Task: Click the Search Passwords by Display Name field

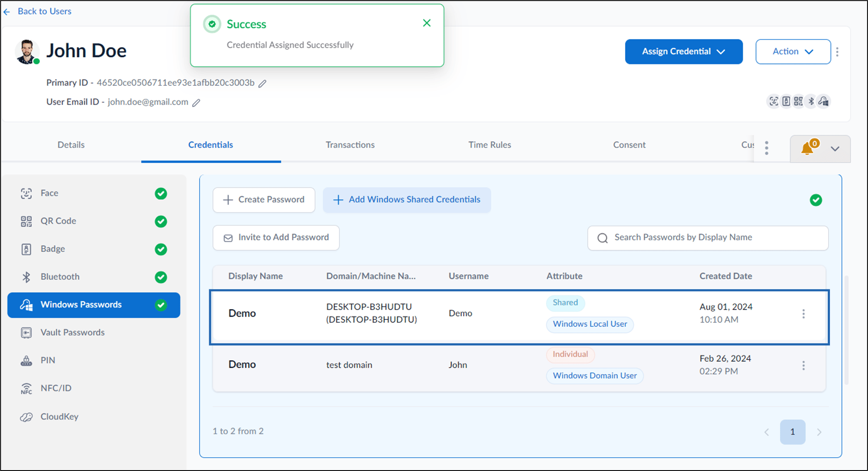Action: pos(708,238)
